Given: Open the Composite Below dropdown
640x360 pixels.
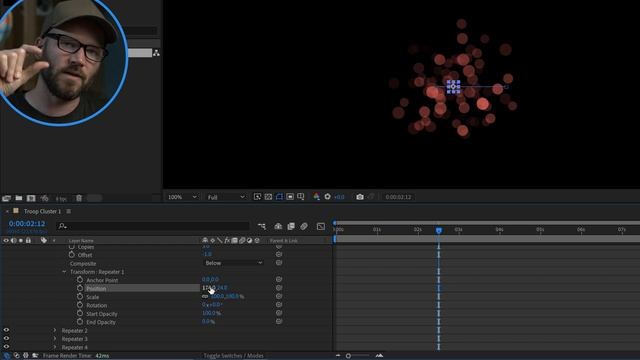Looking at the screenshot, I should (233, 263).
